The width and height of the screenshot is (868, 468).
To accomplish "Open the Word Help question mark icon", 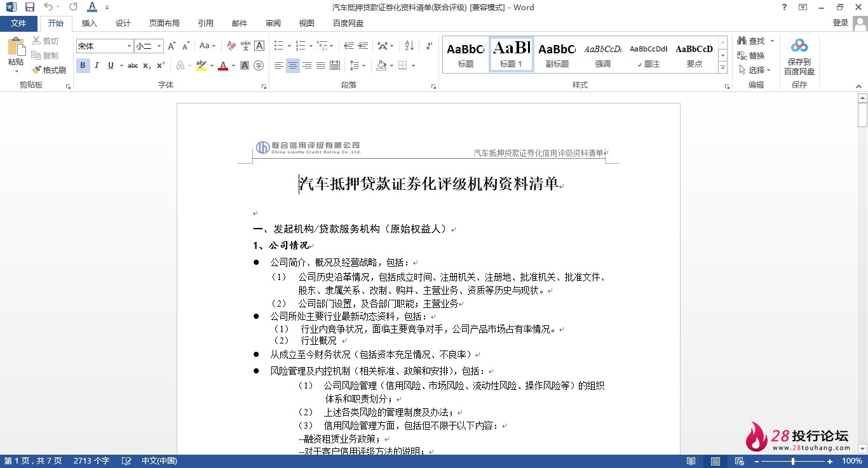I will pyautogui.click(x=785, y=7).
